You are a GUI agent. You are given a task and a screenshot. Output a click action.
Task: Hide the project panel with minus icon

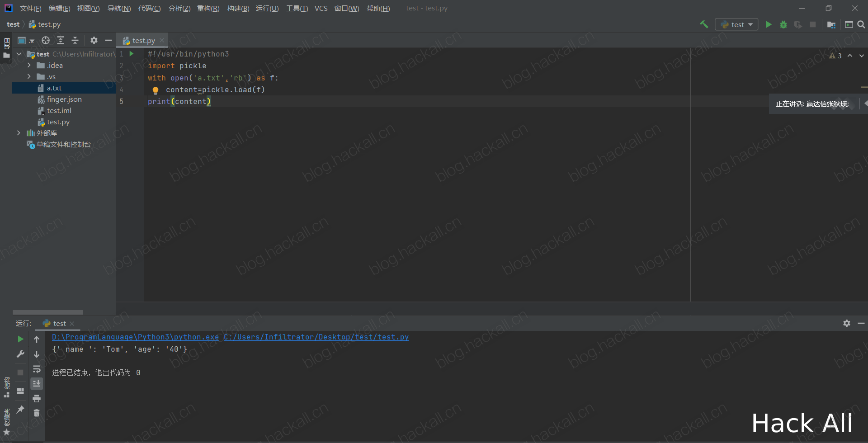[108, 40]
